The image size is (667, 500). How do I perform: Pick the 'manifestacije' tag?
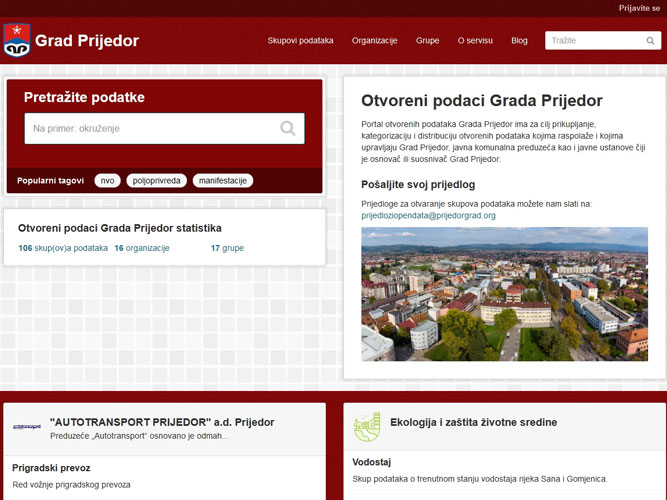click(x=223, y=181)
